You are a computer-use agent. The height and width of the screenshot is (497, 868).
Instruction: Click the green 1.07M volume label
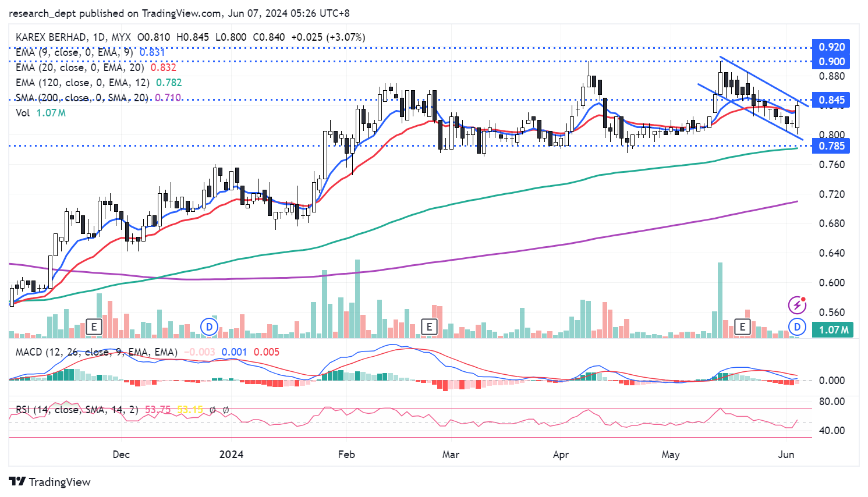click(x=833, y=330)
